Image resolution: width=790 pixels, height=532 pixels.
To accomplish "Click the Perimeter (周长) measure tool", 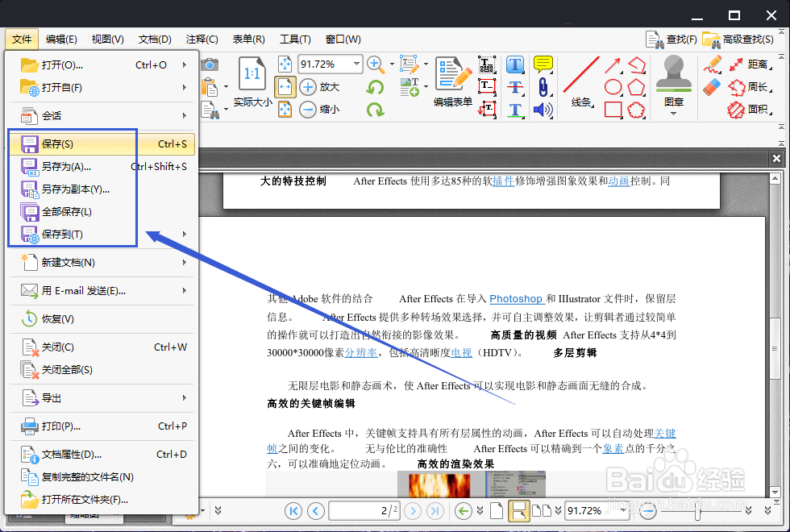I will pyautogui.click(x=750, y=87).
